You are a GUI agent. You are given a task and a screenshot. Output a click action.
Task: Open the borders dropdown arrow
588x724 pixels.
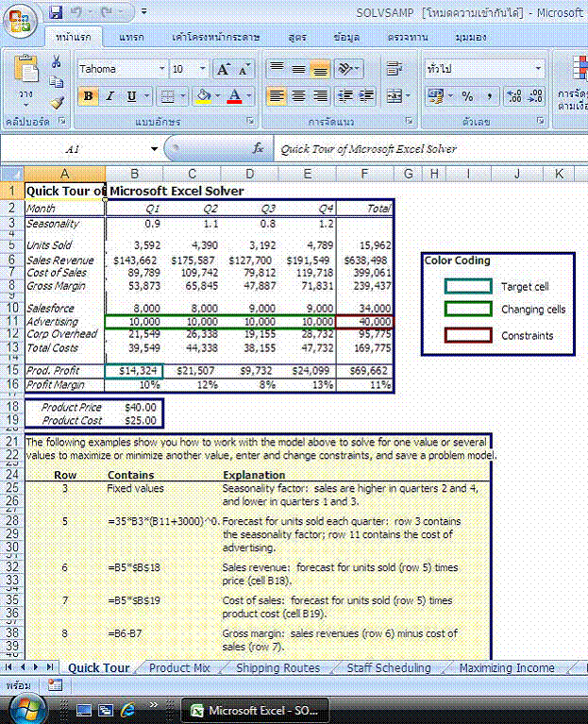182,96
